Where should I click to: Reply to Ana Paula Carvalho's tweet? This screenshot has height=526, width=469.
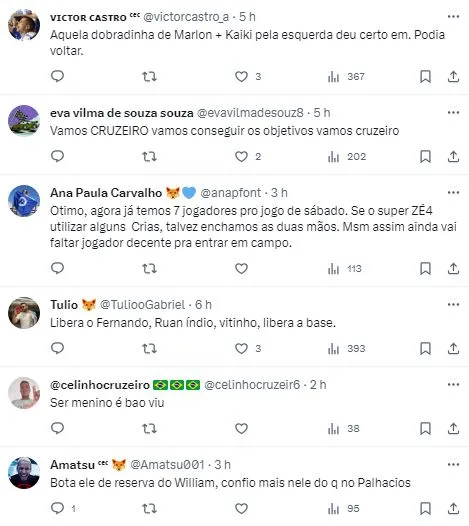pyautogui.click(x=57, y=268)
